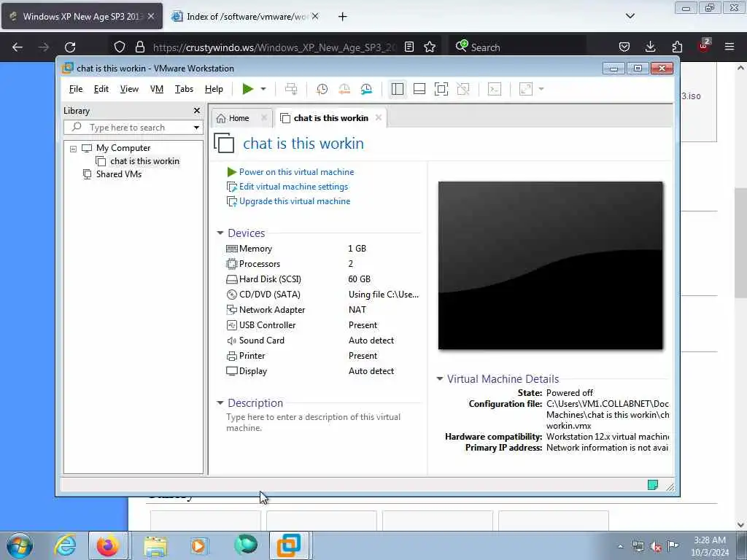The image size is (747, 560).
Task: Collapse the Devices section
Action: click(220, 233)
